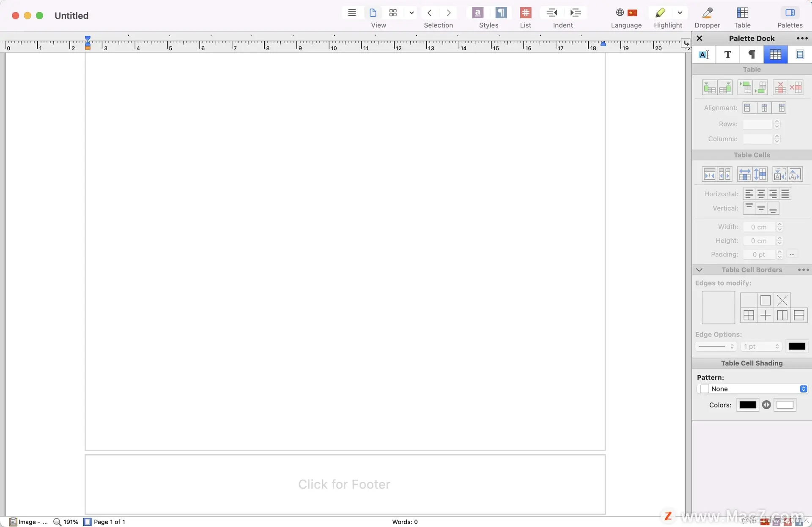Collapse the Table Cell Borders section
Image resolution: width=812 pixels, height=527 pixels.
(x=699, y=270)
